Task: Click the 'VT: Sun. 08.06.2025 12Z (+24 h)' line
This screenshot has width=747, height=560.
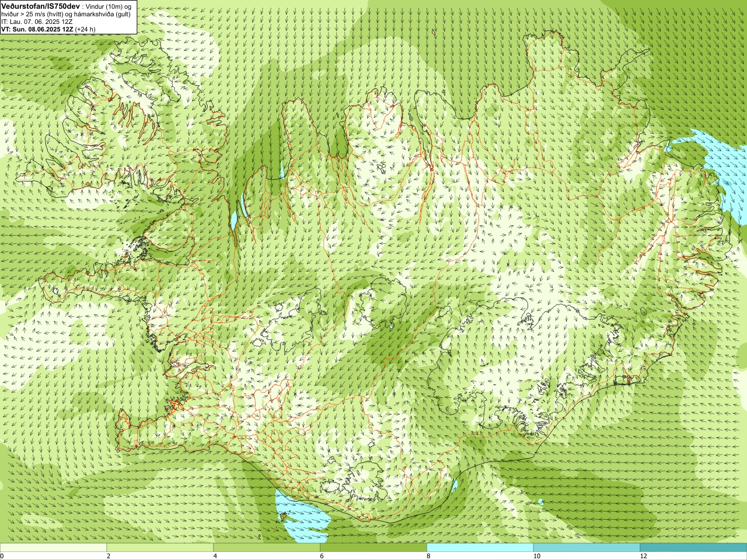Action: (48, 29)
